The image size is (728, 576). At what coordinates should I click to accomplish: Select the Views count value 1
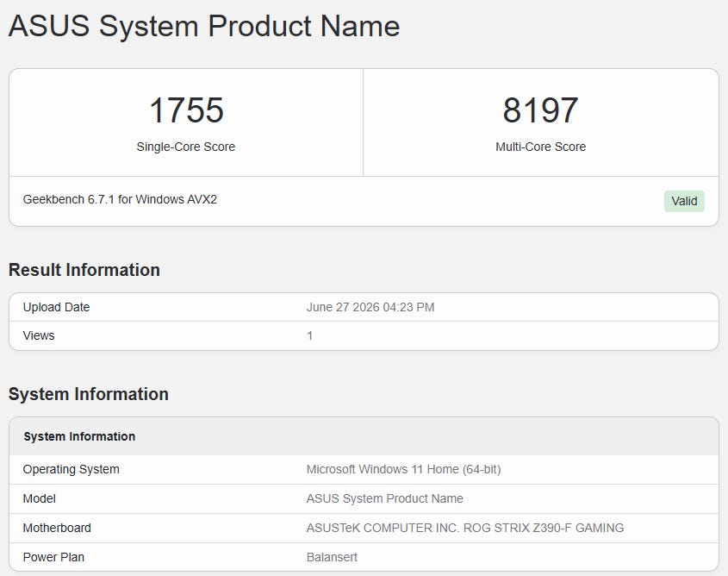(309, 335)
